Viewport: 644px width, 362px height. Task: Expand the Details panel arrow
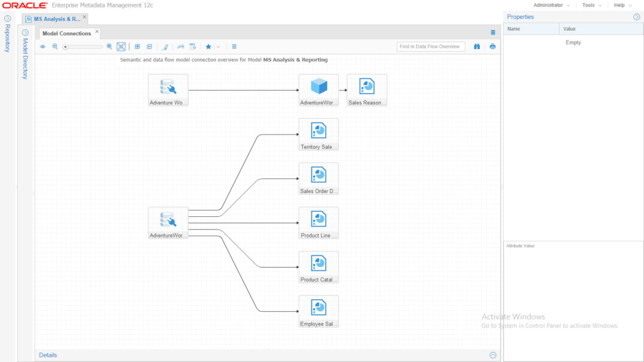[493, 355]
